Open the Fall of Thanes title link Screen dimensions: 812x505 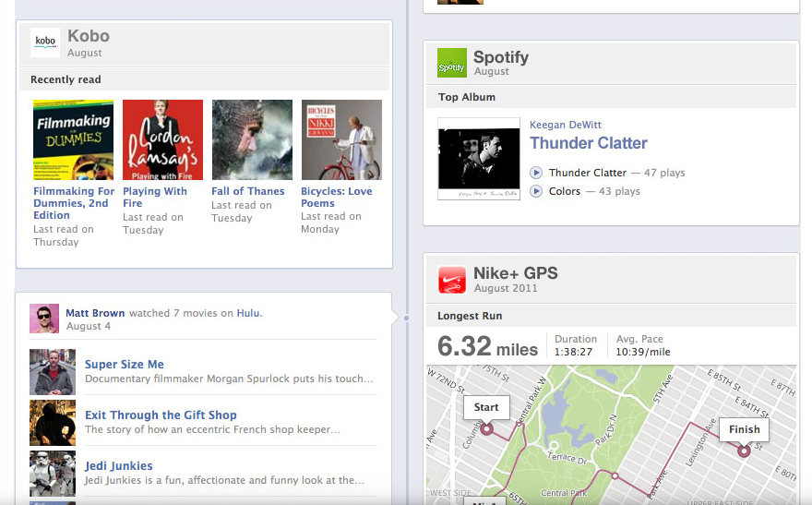coord(248,191)
